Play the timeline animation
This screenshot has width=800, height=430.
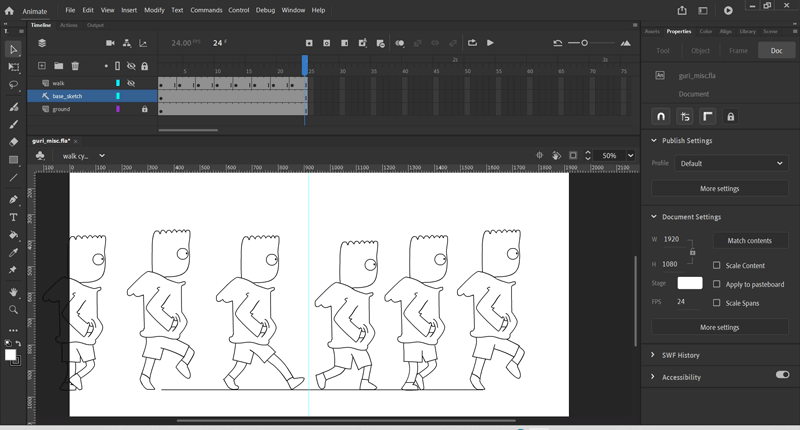(x=490, y=43)
